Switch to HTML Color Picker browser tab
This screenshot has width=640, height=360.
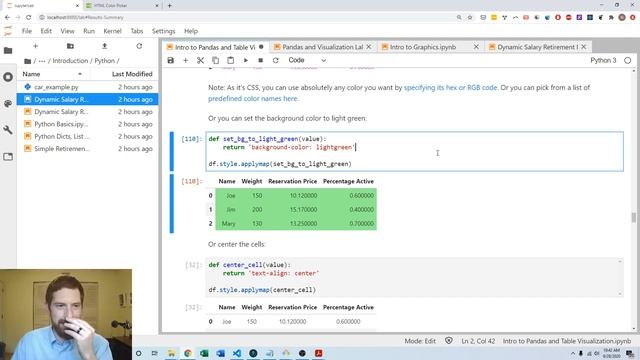(x=122, y=6)
